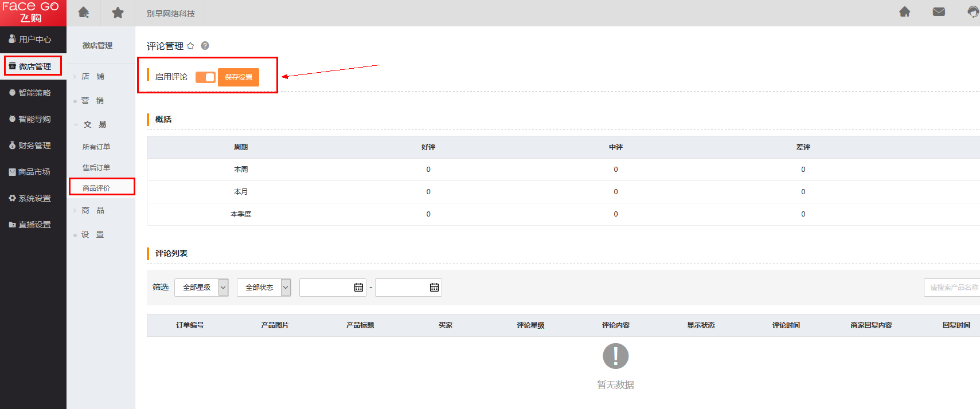Open the mail envelope icon at top right
The height and width of the screenshot is (409, 980).
click(939, 11)
